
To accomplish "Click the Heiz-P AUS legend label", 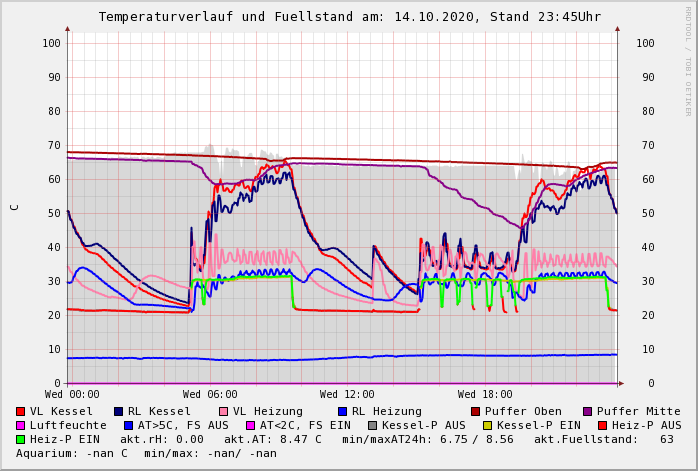I will [647, 425].
